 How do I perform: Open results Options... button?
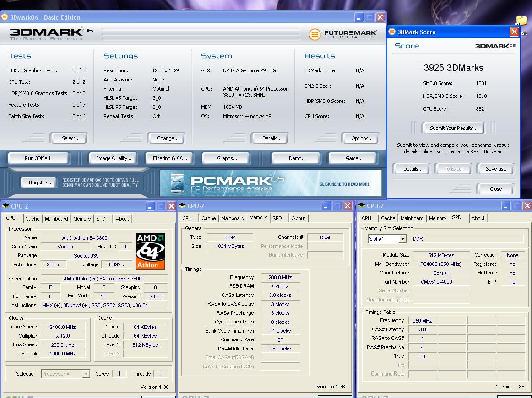[360, 138]
